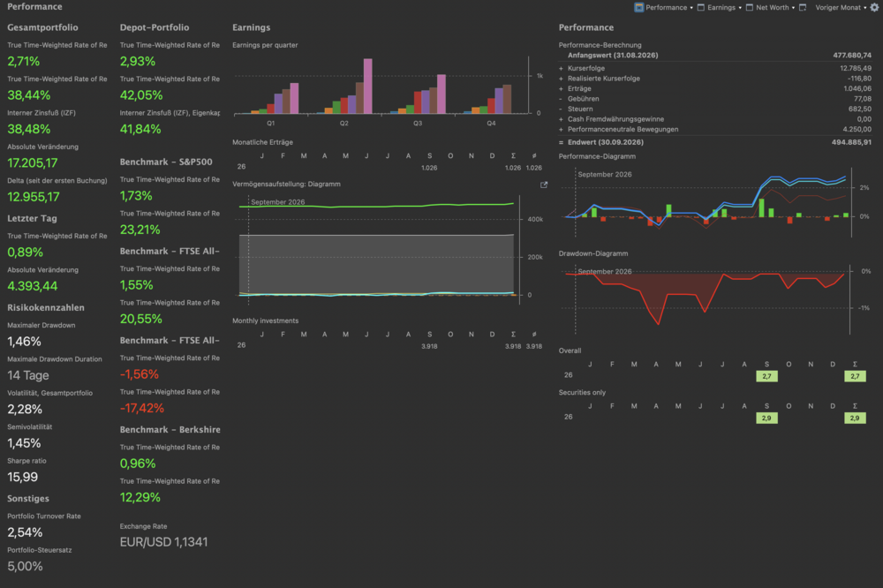883x588 pixels.
Task: Click the Monthly investments widget title
Action: coord(265,320)
